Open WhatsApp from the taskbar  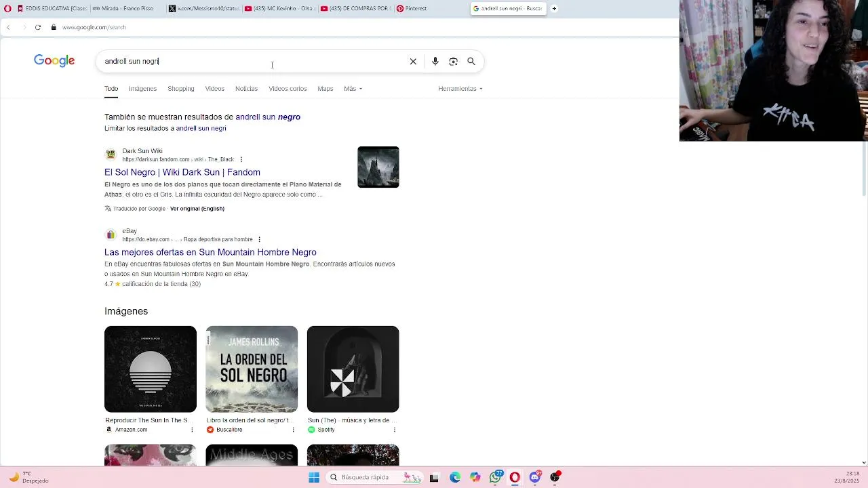496,476
